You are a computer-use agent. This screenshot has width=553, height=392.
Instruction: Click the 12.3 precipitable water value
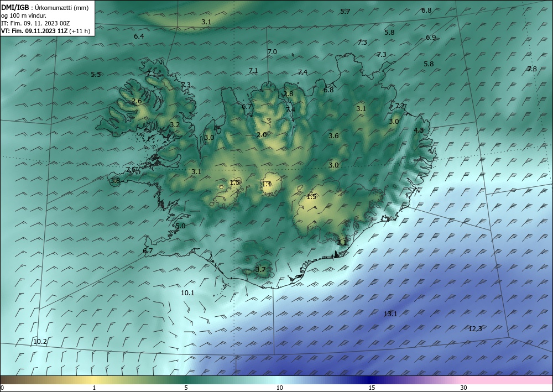pyautogui.click(x=475, y=328)
